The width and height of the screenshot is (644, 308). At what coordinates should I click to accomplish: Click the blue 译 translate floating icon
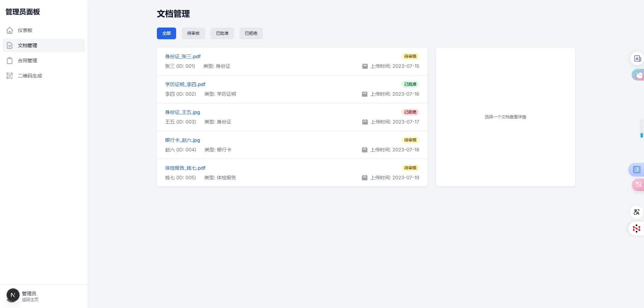pyautogui.click(x=636, y=170)
